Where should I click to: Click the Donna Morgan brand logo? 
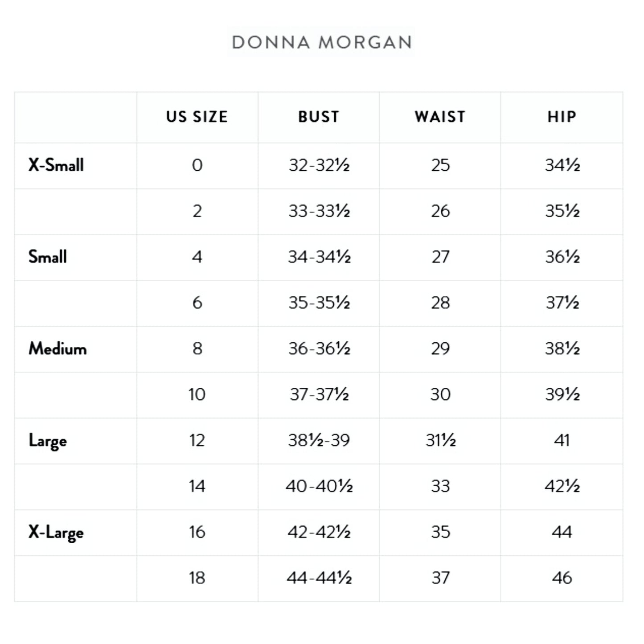(321, 42)
